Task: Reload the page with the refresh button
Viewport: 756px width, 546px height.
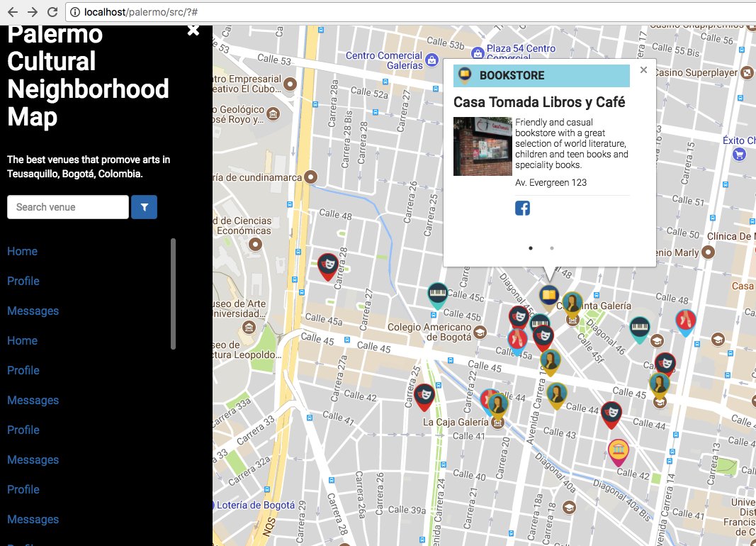Action: click(52, 11)
